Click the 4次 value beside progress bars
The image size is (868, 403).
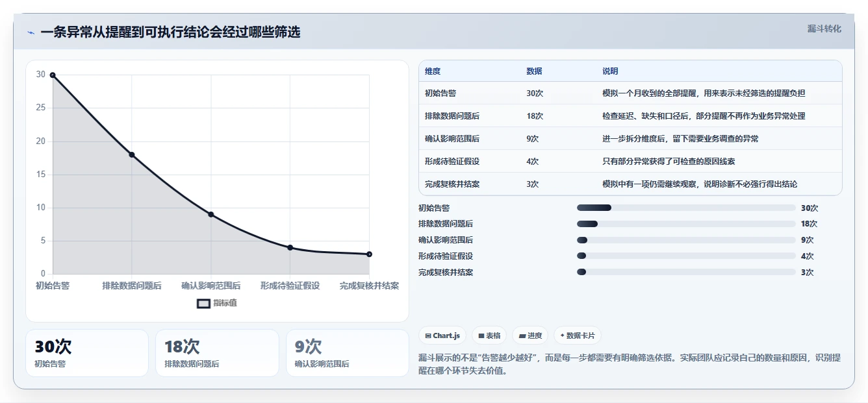(808, 256)
